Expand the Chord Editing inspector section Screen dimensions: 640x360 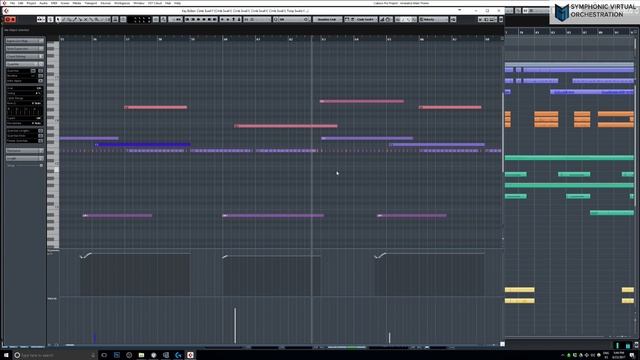(24, 56)
